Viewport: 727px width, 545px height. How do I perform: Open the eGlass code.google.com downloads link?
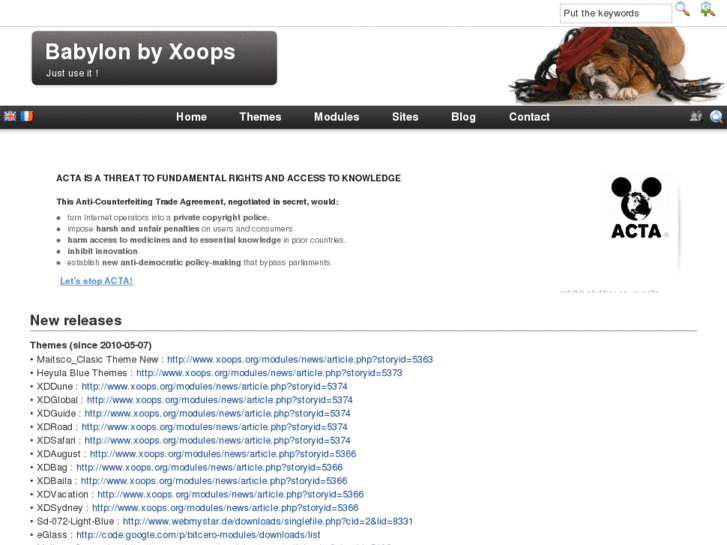(x=198, y=535)
